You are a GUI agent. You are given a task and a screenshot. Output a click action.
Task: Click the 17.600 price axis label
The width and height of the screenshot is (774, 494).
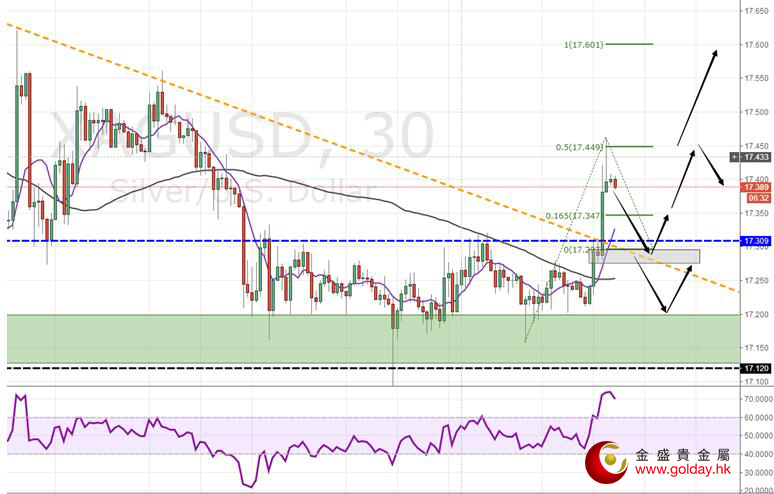[756, 44]
